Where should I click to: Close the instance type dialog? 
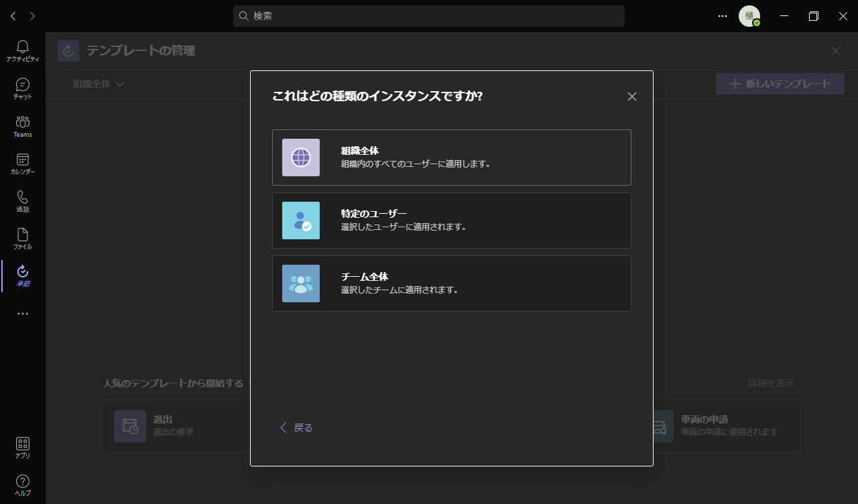tap(631, 97)
